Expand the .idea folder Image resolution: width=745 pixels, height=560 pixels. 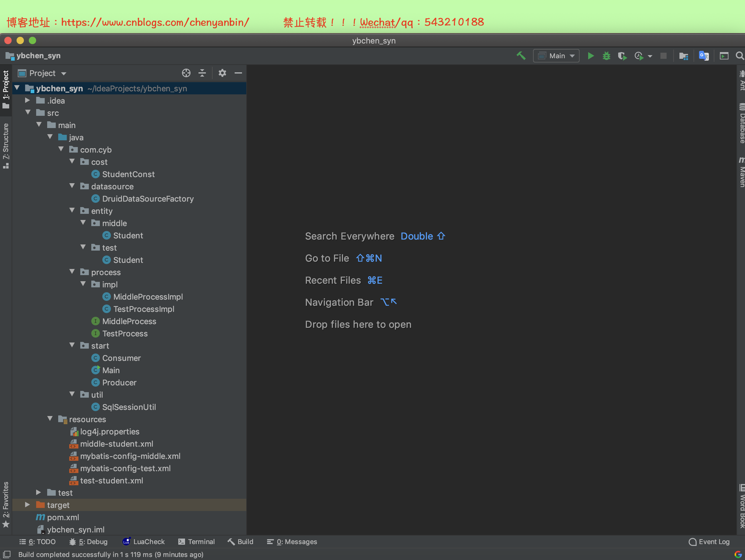[x=28, y=100]
